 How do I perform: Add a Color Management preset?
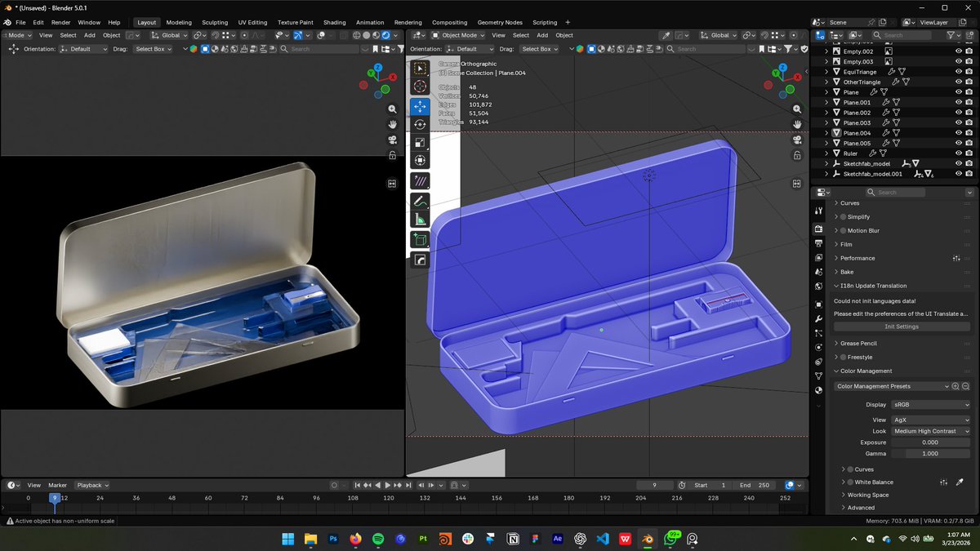click(955, 386)
